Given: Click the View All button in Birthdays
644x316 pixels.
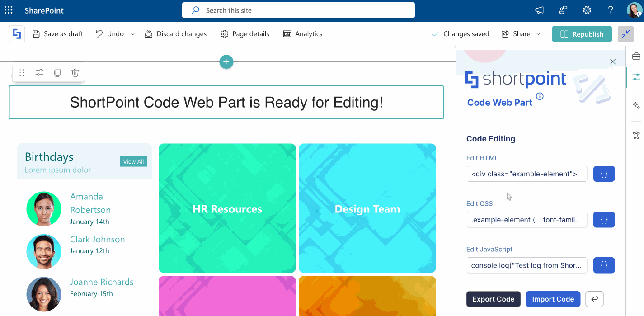Looking at the screenshot, I should pos(133,161).
